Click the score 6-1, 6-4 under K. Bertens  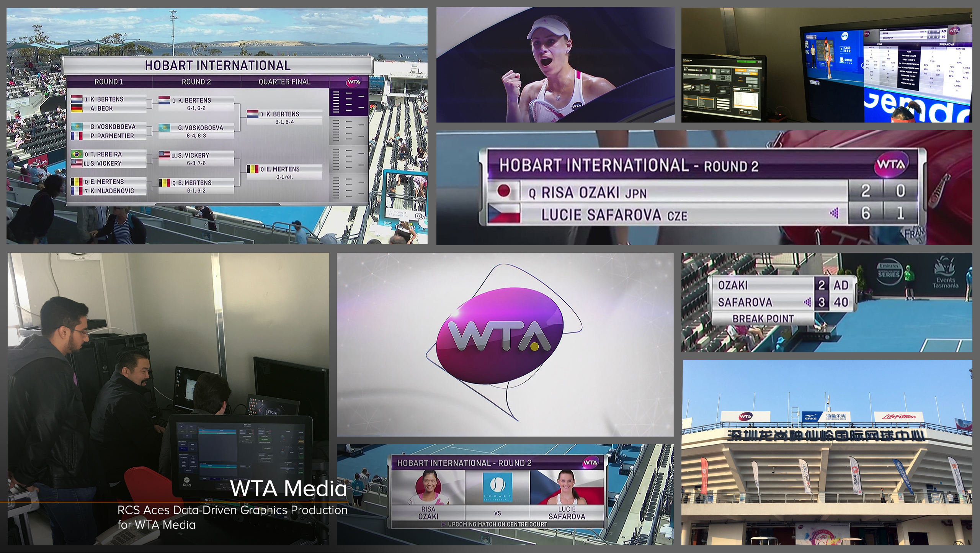[x=284, y=122]
